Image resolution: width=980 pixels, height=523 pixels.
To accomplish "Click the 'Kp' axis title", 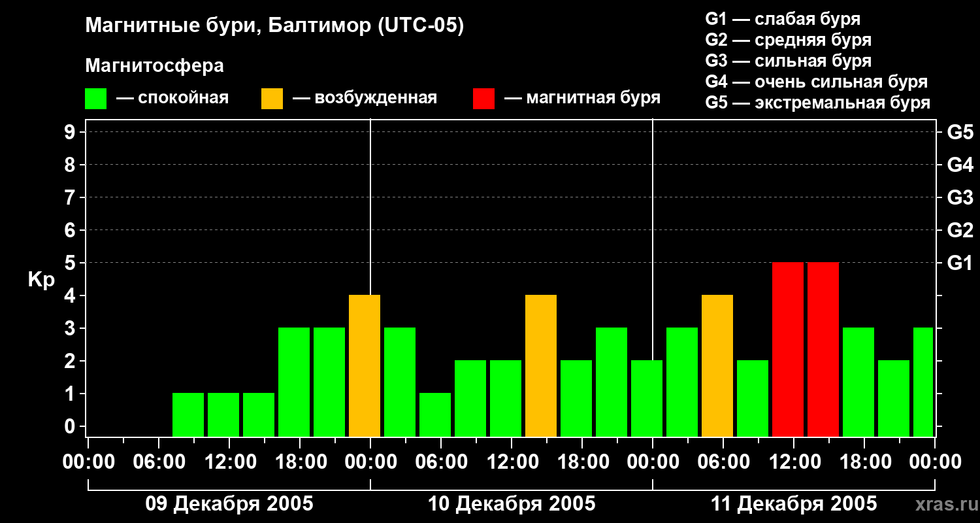I will 42,279.
